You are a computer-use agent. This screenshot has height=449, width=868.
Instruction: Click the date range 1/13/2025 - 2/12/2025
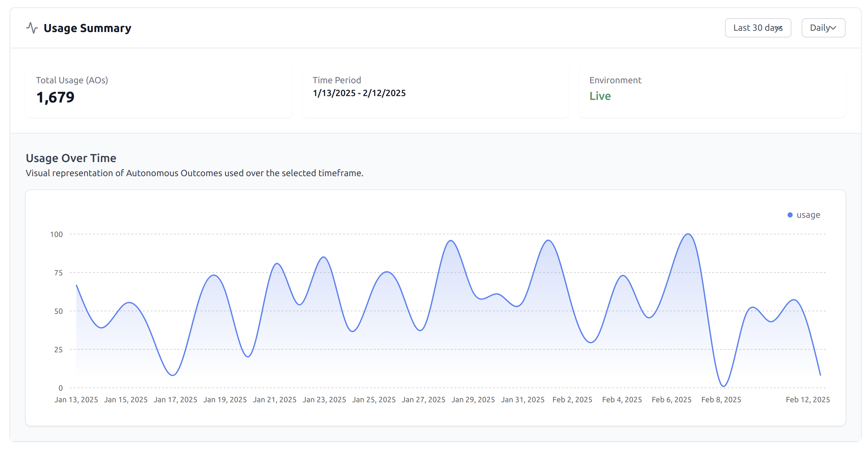(x=359, y=93)
